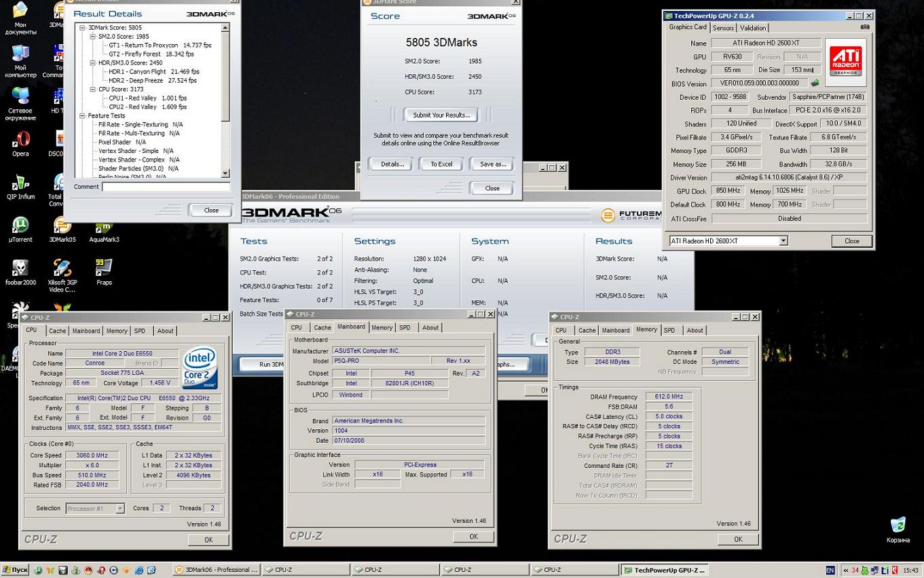This screenshot has height=578, width=924.
Task: Launch the AquaMark3 desktop shortcut
Action: click(x=104, y=230)
